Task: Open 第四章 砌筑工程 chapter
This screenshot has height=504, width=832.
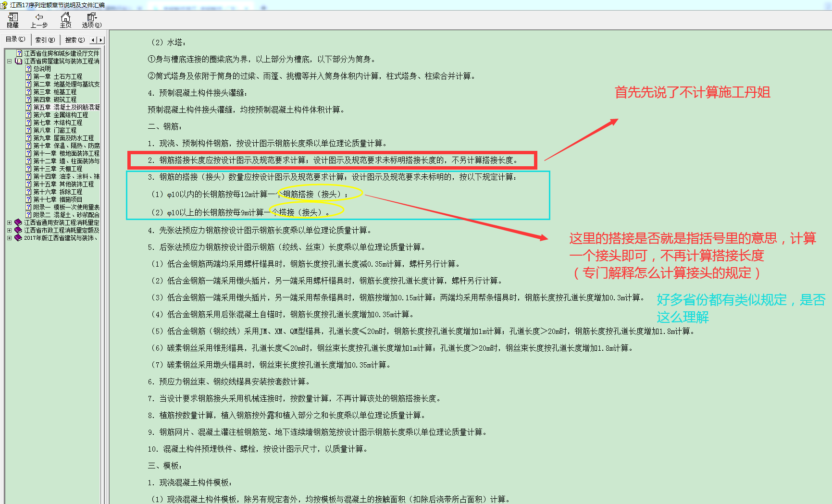Action: coord(55,99)
